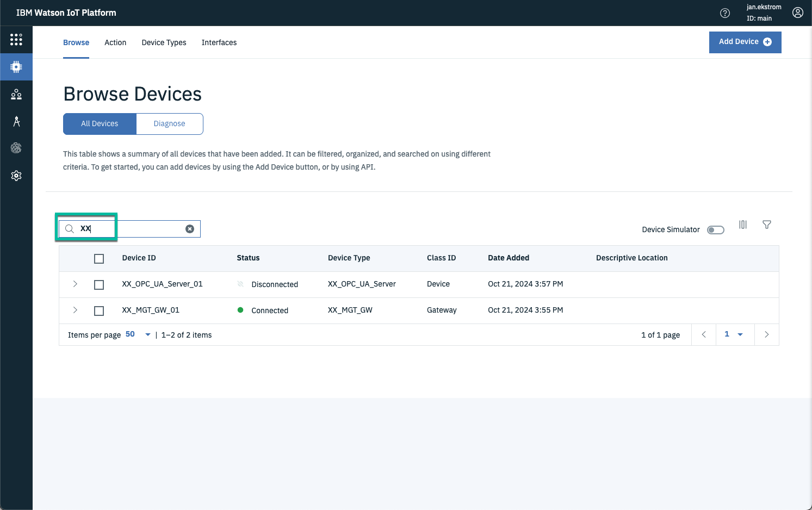This screenshot has width=812, height=510.
Task: Sort by Class ID column header
Action: pyautogui.click(x=442, y=258)
